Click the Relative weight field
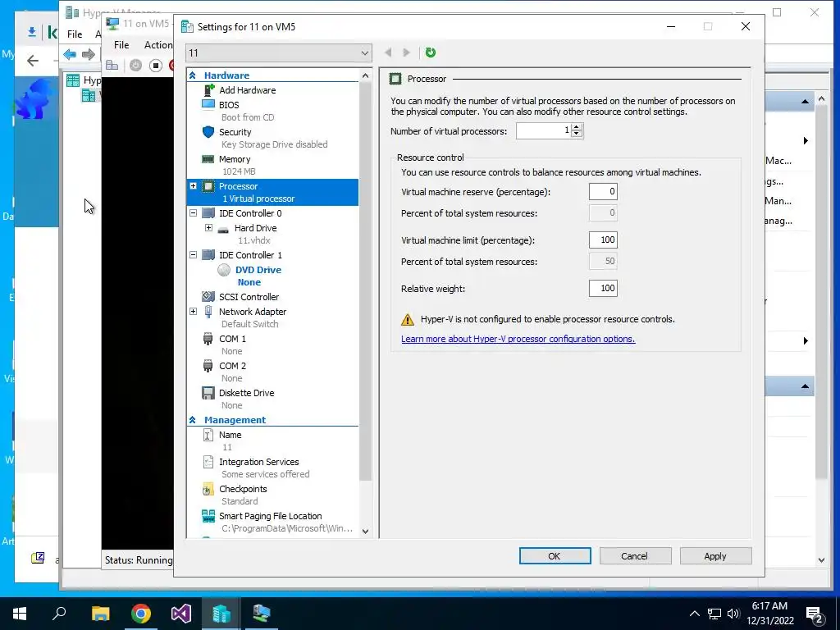Image resolution: width=840 pixels, height=630 pixels. pos(603,288)
